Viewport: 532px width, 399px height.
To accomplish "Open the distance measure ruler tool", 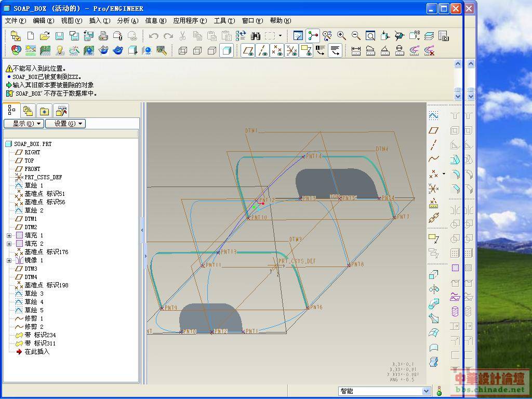I will pos(356,50).
